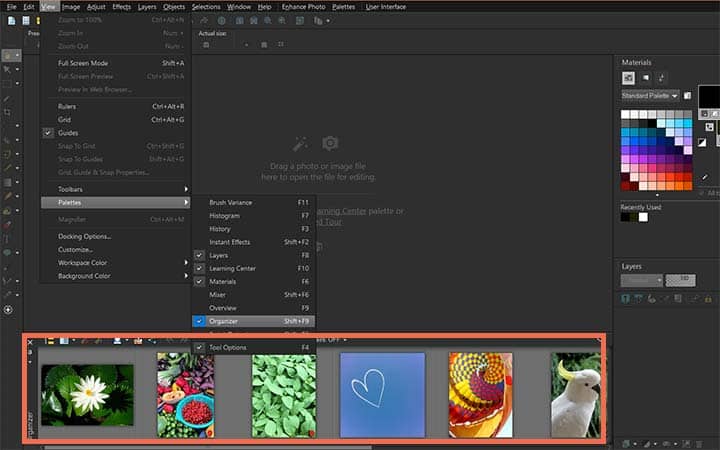The image size is (720, 450).
Task: Open the Effects menu
Action: [122, 7]
